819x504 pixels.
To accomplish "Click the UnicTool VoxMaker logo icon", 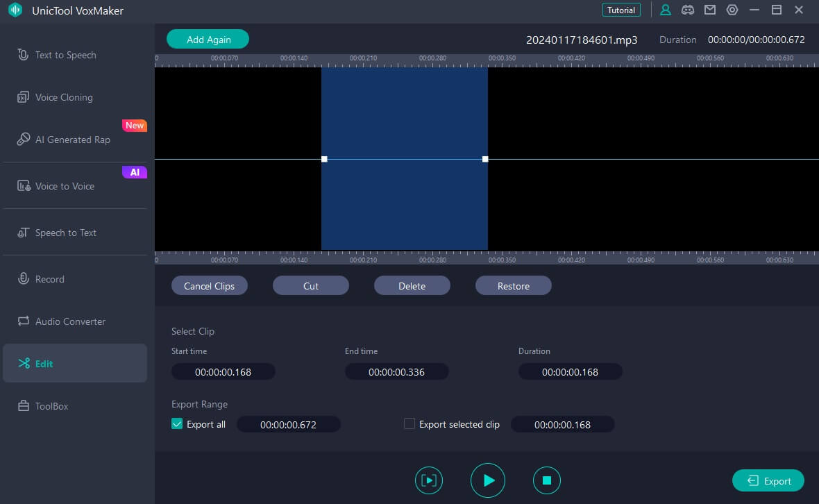I will 15,10.
